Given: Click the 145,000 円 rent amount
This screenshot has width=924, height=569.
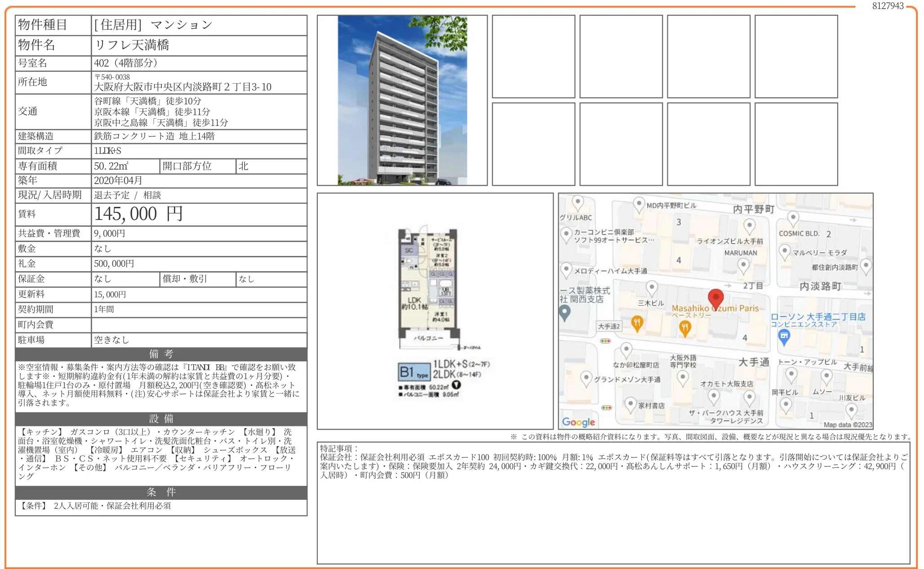Looking at the screenshot, I should 138,214.
